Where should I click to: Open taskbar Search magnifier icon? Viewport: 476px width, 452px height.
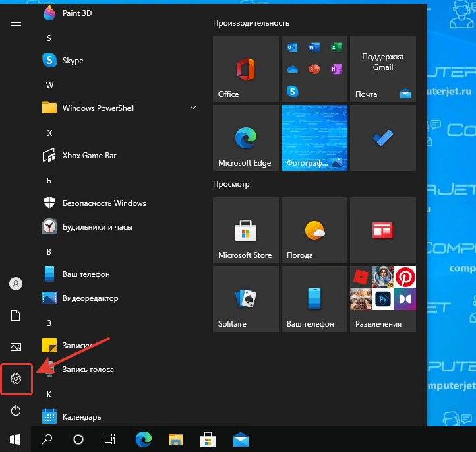(x=47, y=439)
